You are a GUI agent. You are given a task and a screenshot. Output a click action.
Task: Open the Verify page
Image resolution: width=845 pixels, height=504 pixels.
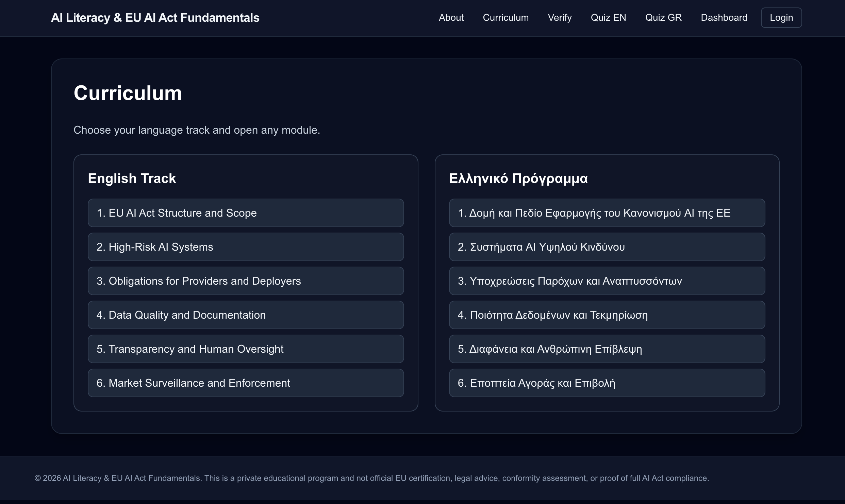point(560,17)
